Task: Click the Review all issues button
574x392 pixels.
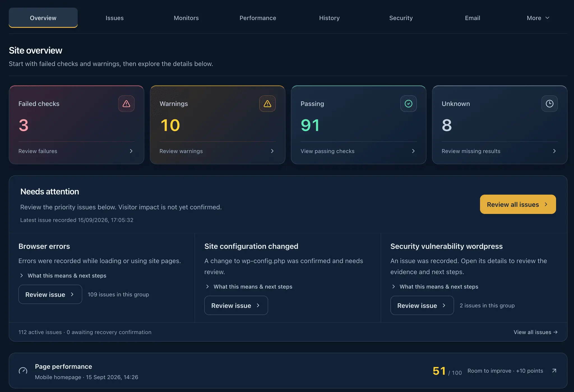Action: pos(518,204)
